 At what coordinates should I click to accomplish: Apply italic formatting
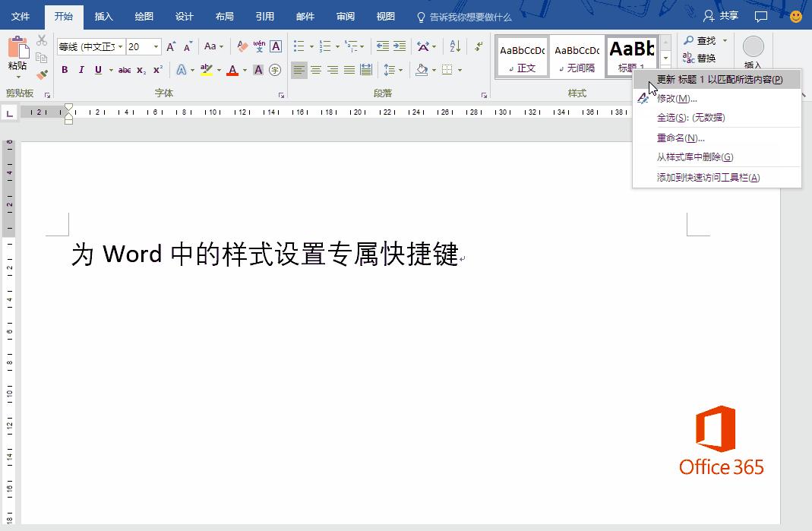tap(81, 69)
